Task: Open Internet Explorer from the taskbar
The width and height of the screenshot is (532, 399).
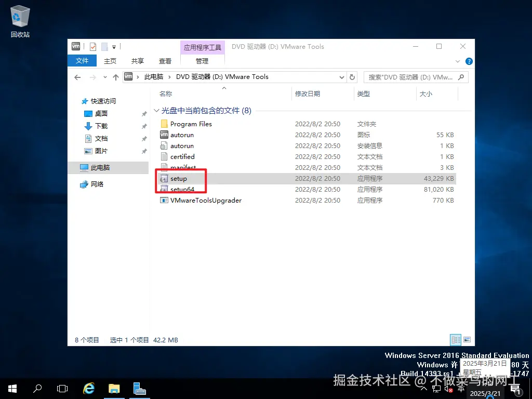Action: point(88,389)
